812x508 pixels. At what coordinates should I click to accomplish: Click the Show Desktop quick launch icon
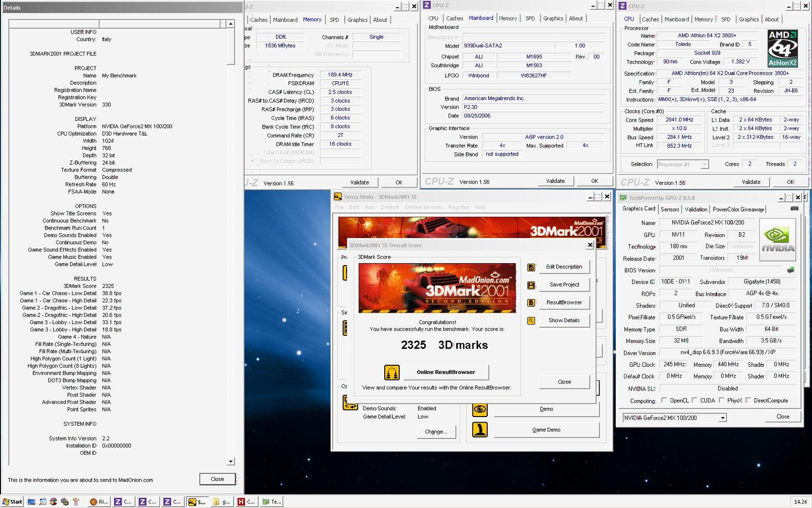pos(31,501)
